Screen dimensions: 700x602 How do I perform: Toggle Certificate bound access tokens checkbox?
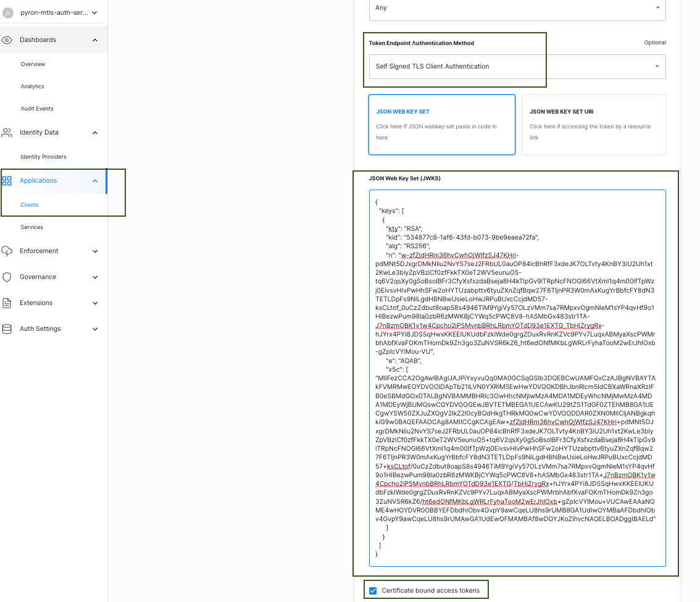(373, 591)
